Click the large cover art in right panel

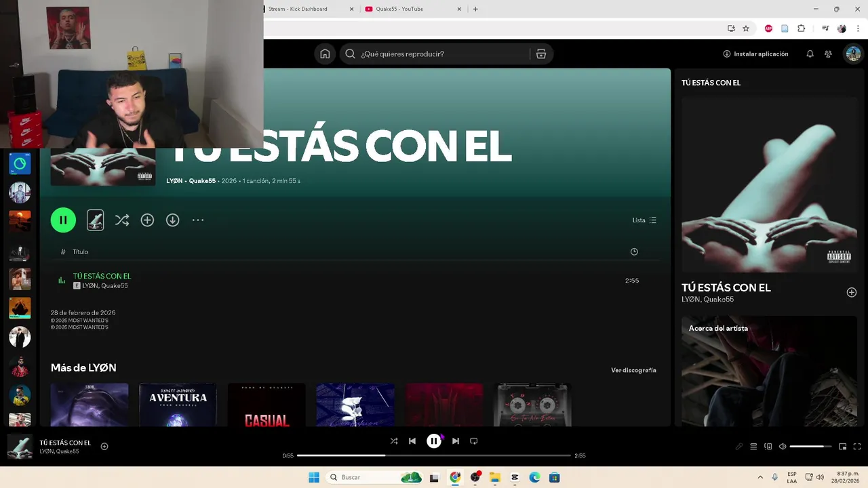(769, 184)
